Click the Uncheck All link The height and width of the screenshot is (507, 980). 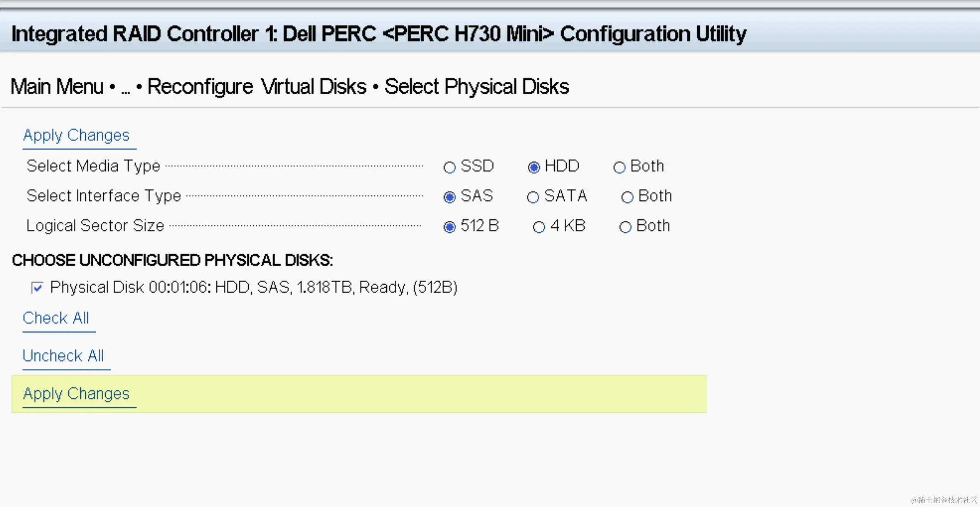63,356
